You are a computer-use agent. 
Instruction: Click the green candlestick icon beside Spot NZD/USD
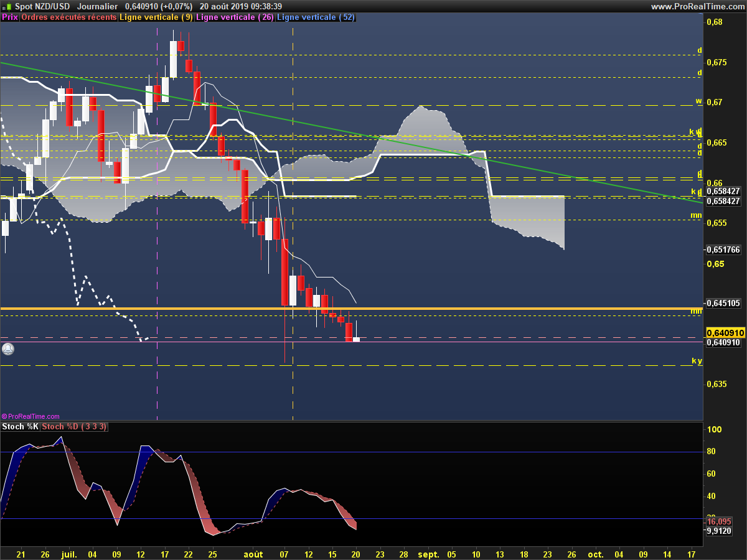click(x=7, y=6)
